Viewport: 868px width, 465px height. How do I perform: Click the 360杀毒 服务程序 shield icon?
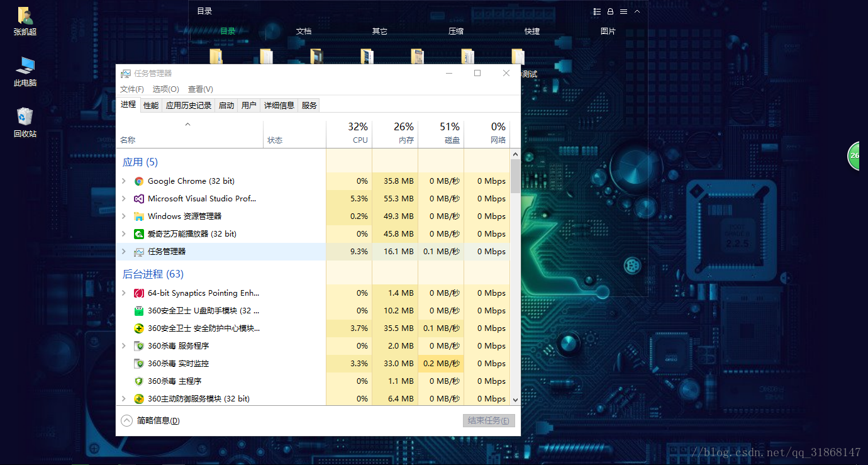[x=139, y=346]
